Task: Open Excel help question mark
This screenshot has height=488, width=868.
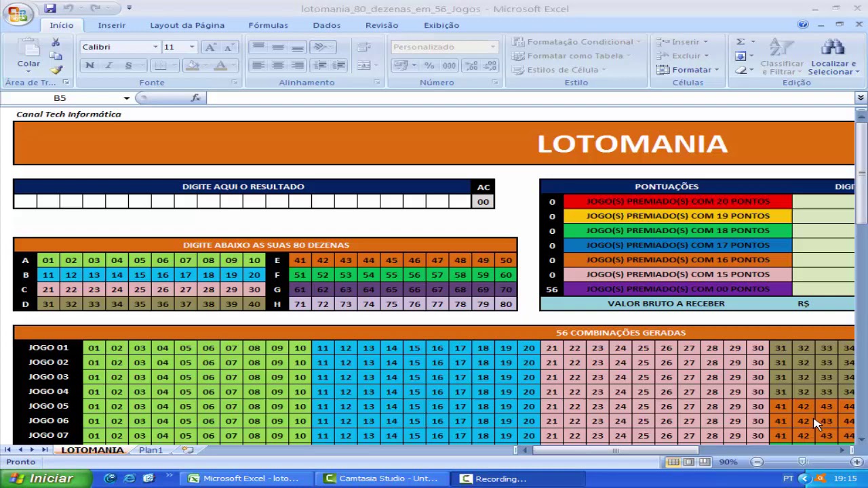Action: click(803, 24)
